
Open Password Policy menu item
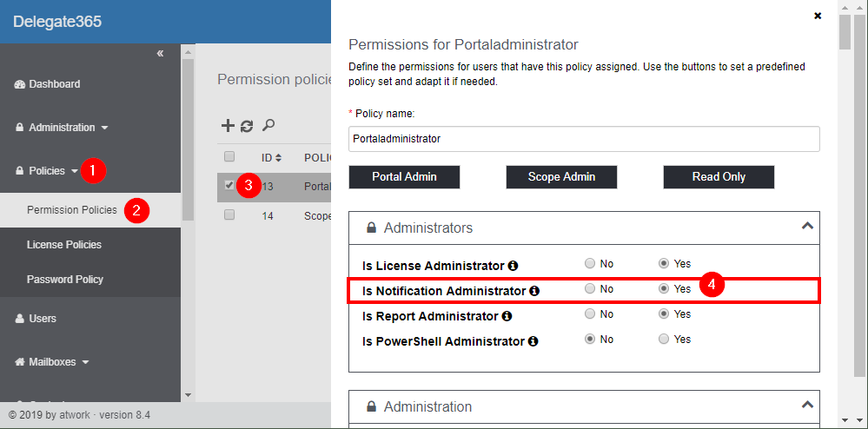[x=65, y=280]
